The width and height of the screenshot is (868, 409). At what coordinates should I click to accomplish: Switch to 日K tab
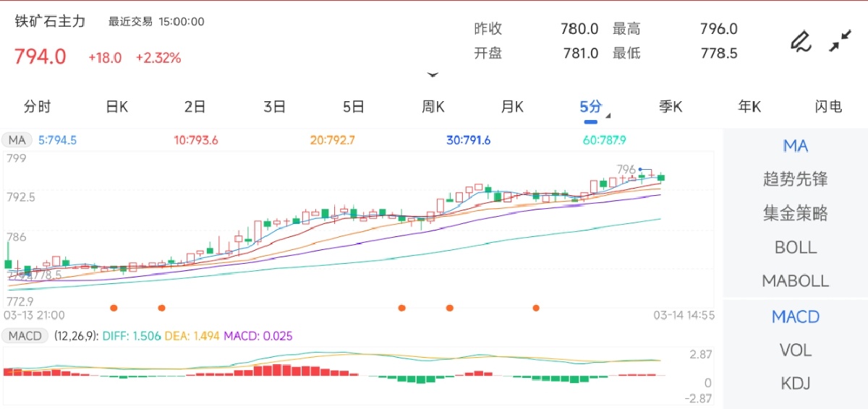tap(116, 107)
